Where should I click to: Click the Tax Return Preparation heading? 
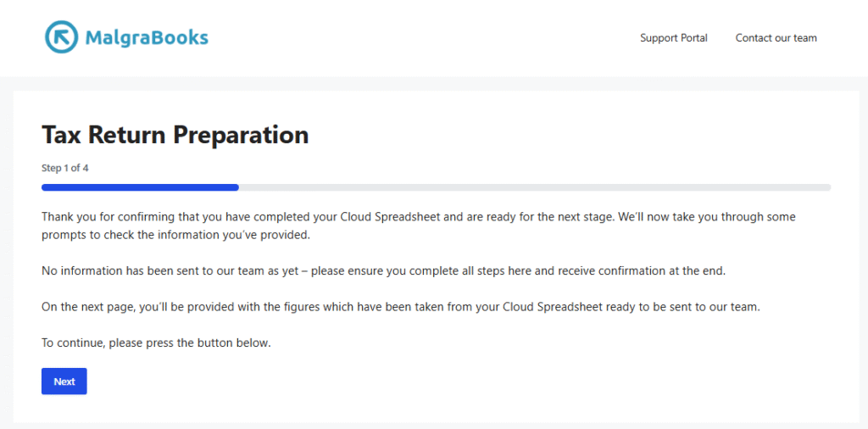(175, 135)
